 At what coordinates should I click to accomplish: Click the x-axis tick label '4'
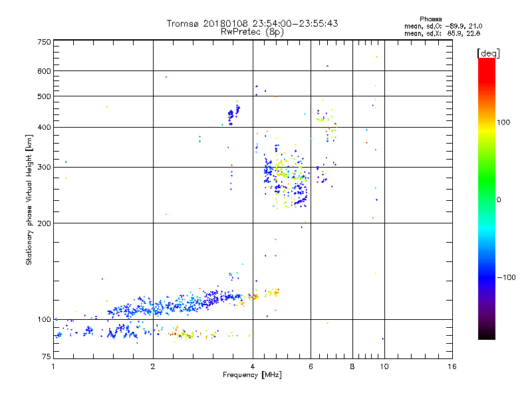point(253,366)
